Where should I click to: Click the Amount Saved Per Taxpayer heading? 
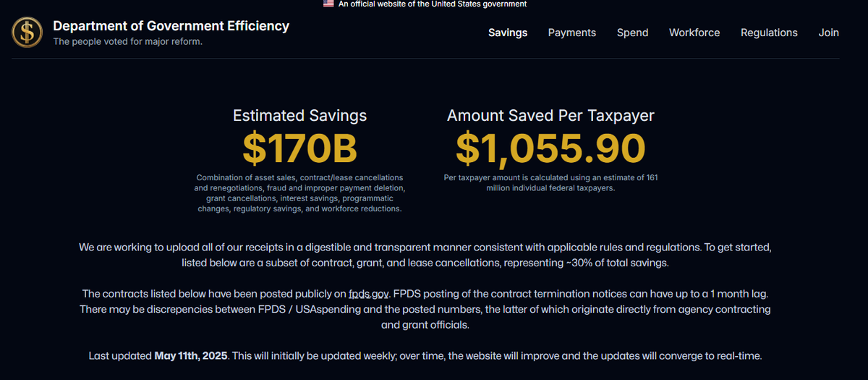[x=550, y=116]
